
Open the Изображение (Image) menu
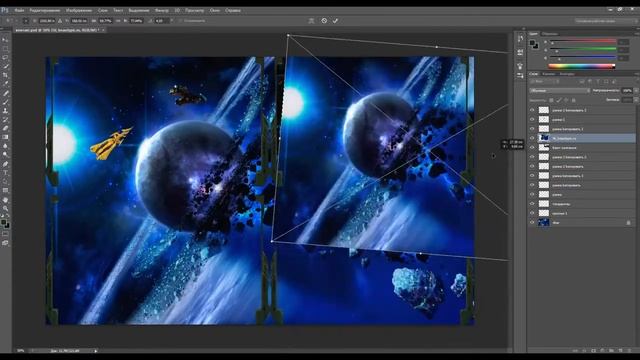click(x=79, y=10)
